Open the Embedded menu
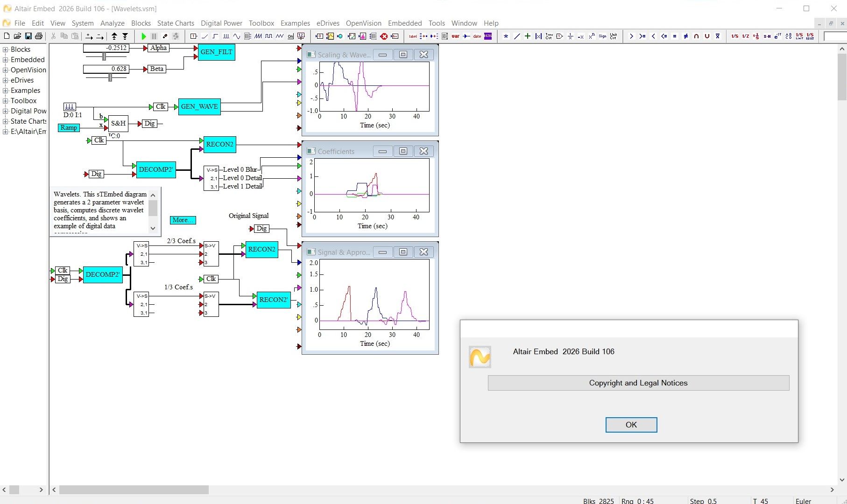Viewport: 847px width, 504px height. pyautogui.click(x=404, y=23)
